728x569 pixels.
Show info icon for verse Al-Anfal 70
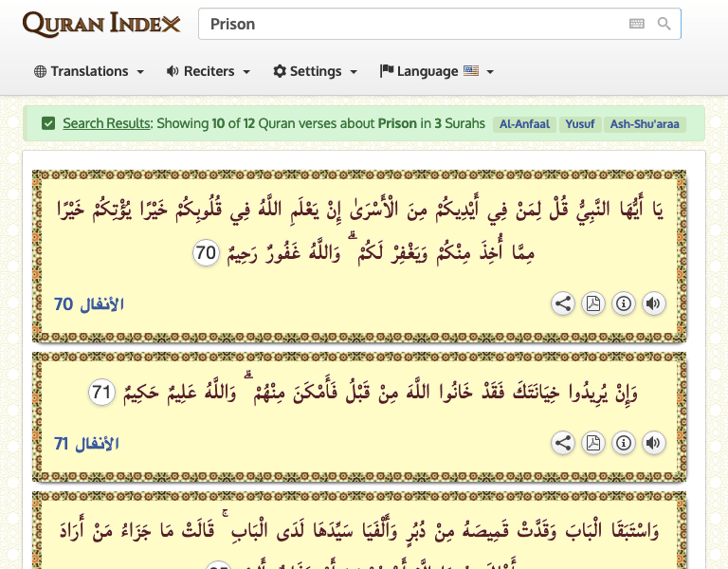pyautogui.click(x=624, y=303)
